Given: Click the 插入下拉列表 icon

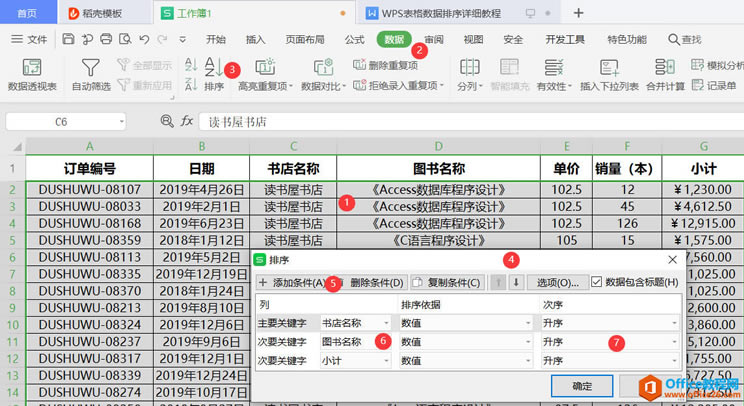Looking at the screenshot, I should [x=609, y=67].
